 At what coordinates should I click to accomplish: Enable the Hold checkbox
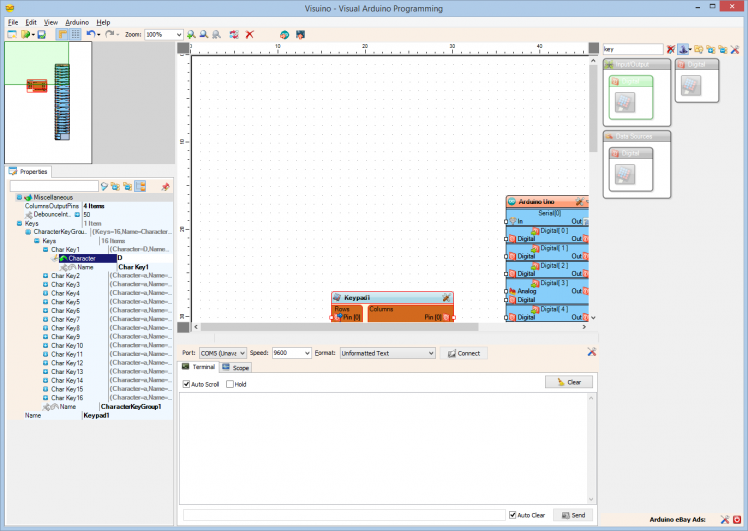click(230, 384)
